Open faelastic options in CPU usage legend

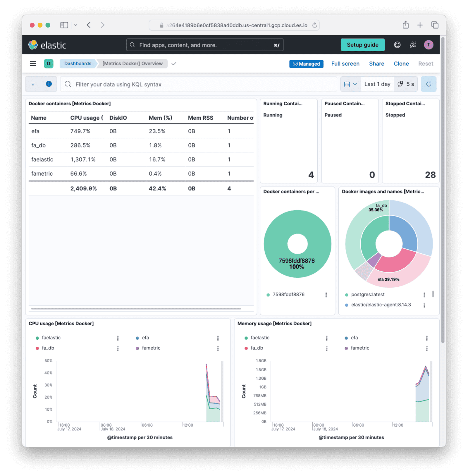[118, 338]
